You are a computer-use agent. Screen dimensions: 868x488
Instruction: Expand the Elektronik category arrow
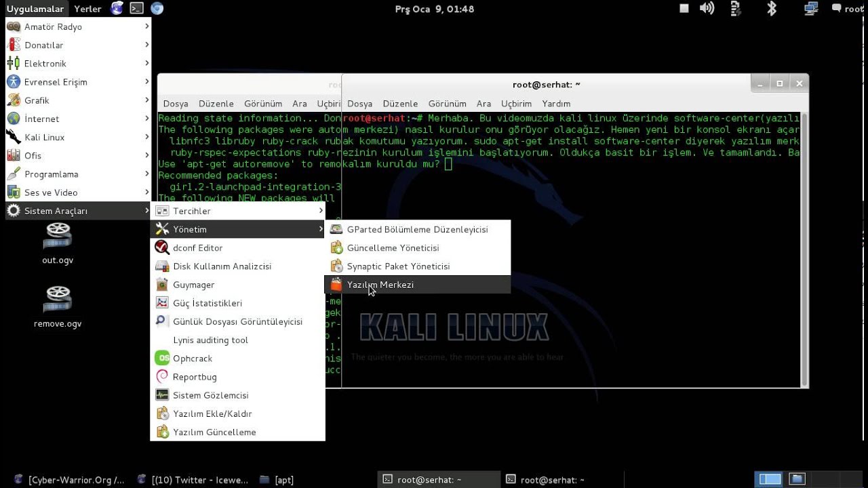[146, 63]
